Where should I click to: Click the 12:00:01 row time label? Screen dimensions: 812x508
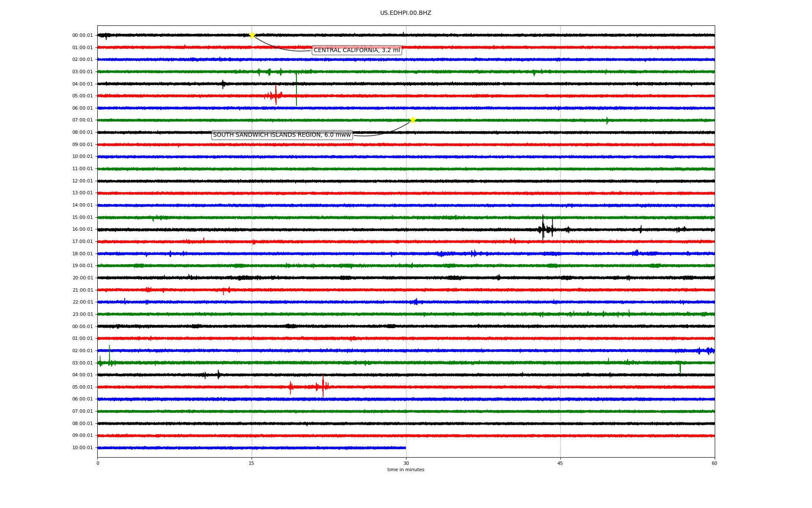coord(82,181)
